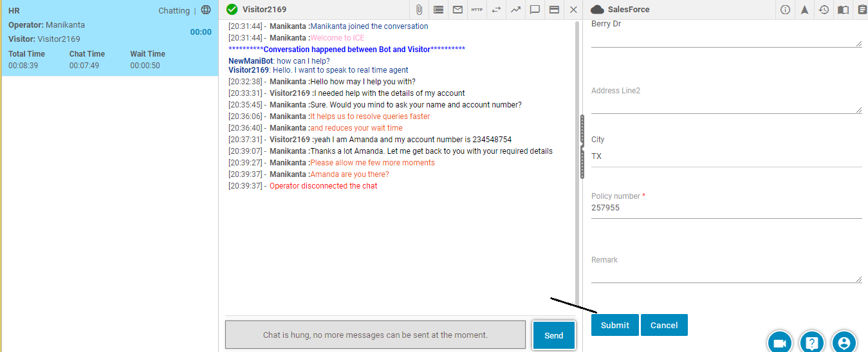Click the Send message button
Viewport: 868px width, 352px height.
[x=553, y=335]
